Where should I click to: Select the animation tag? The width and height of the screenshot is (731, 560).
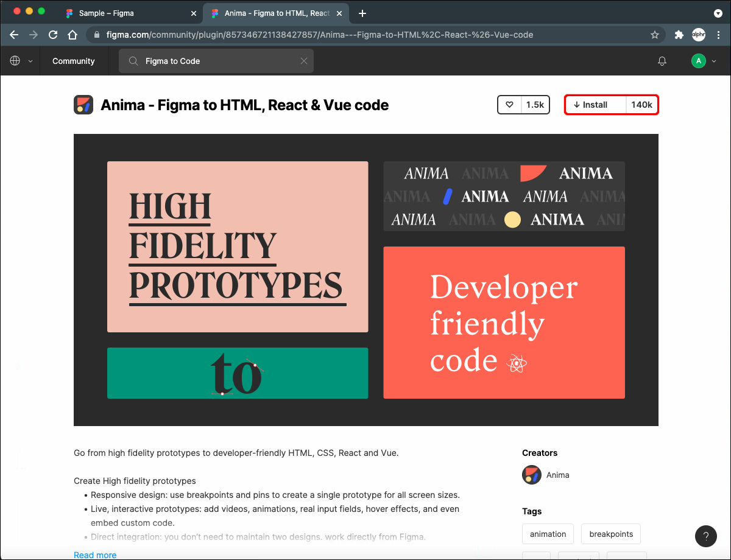548,534
